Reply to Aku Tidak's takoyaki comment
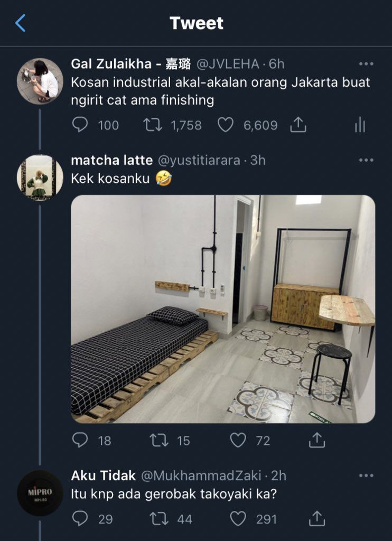This screenshot has height=541, width=392. pos(80,519)
